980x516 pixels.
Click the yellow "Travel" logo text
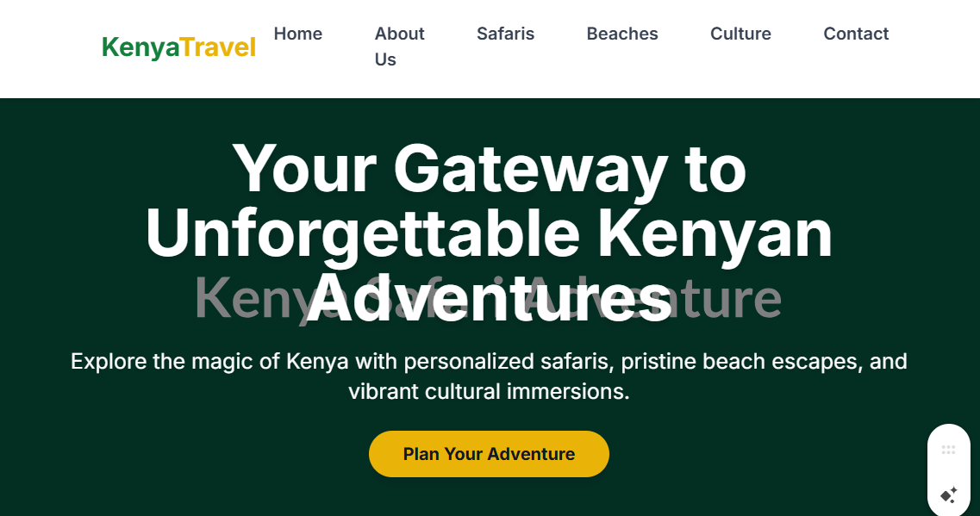[218, 47]
